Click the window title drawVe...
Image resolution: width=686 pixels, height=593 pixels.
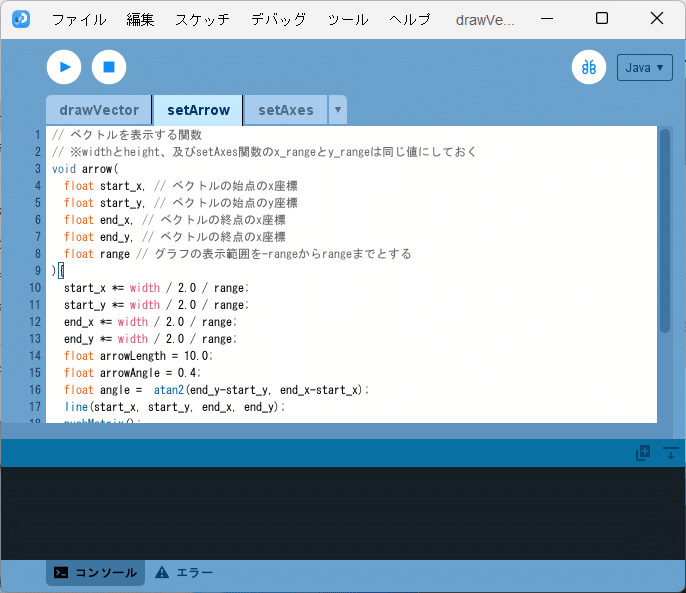click(x=485, y=20)
